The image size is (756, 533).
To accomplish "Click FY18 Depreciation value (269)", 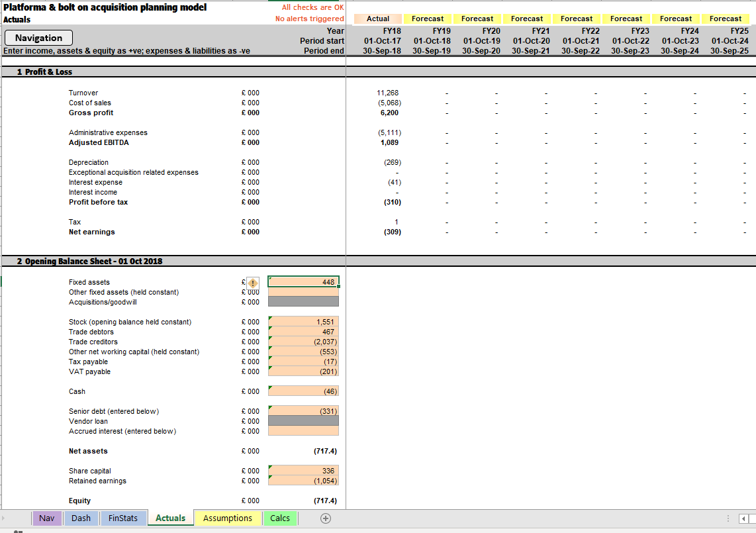I will pos(393,162).
